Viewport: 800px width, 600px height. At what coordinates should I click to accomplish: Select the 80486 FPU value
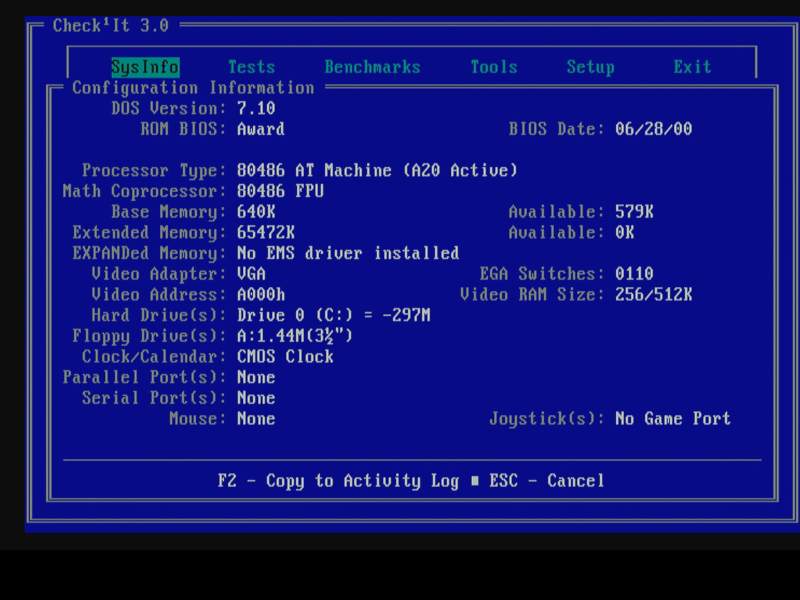tap(280, 191)
